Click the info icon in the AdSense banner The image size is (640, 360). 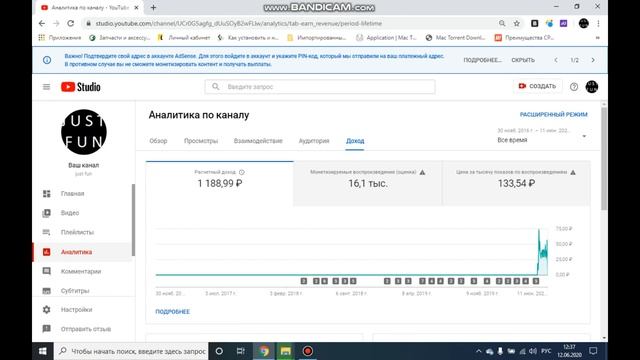pyautogui.click(x=47, y=60)
